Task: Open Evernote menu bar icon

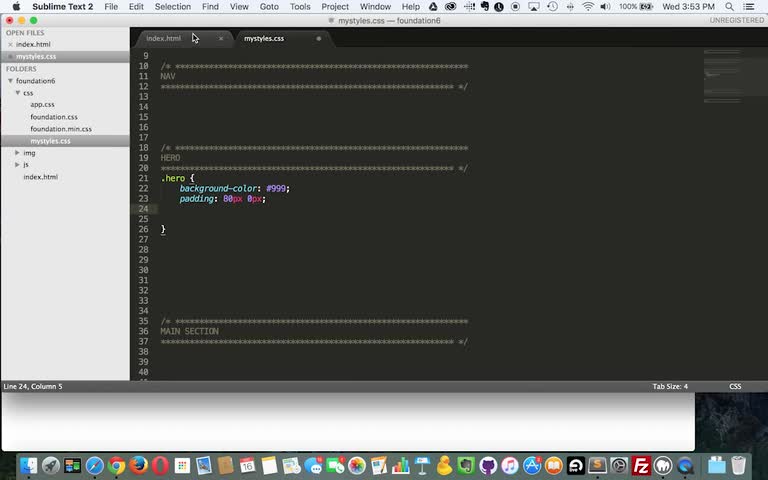Action: (x=484, y=6)
